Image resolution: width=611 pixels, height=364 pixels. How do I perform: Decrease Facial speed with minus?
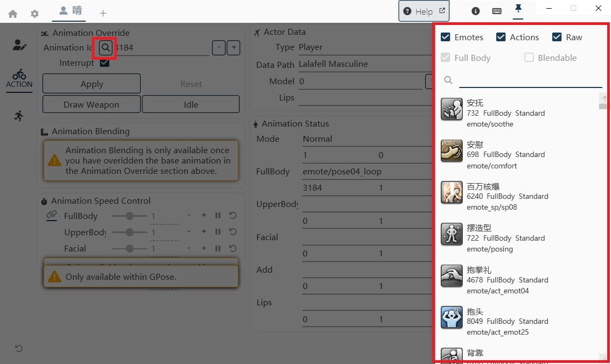(189, 248)
